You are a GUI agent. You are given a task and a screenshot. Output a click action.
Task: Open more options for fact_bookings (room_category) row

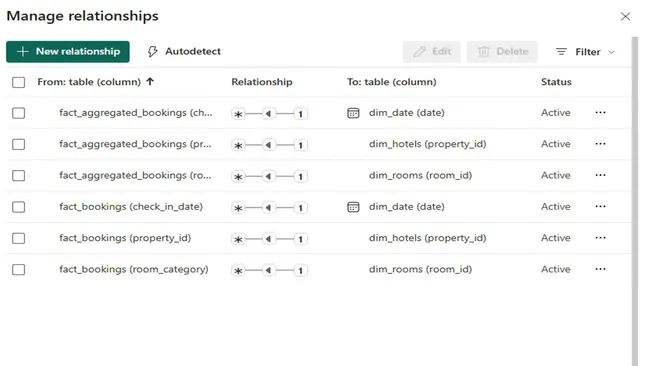click(x=600, y=269)
